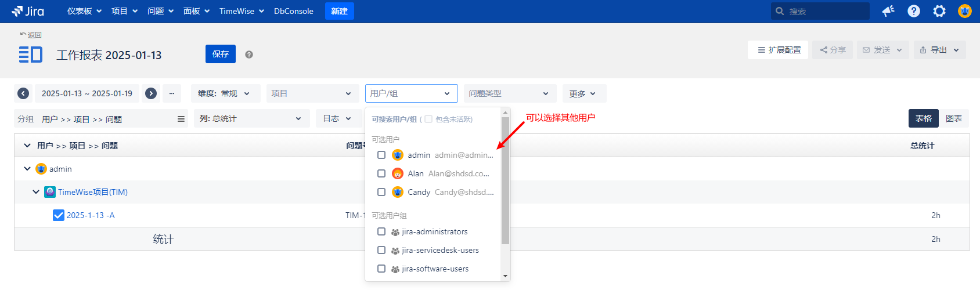980x308 pixels.
Task: Tick the Alan user checkbox
Action: [x=381, y=173]
